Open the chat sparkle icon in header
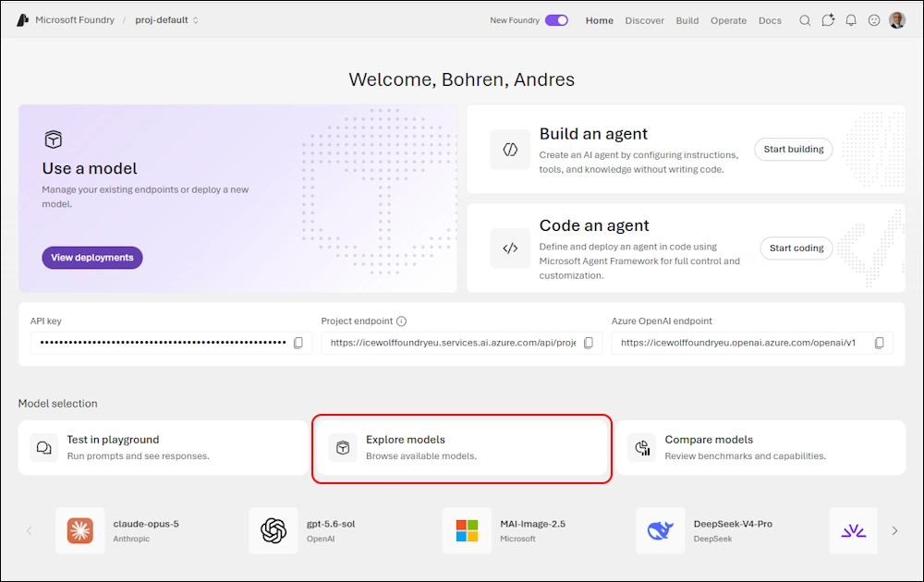This screenshot has height=582, width=924. pyautogui.click(x=828, y=20)
